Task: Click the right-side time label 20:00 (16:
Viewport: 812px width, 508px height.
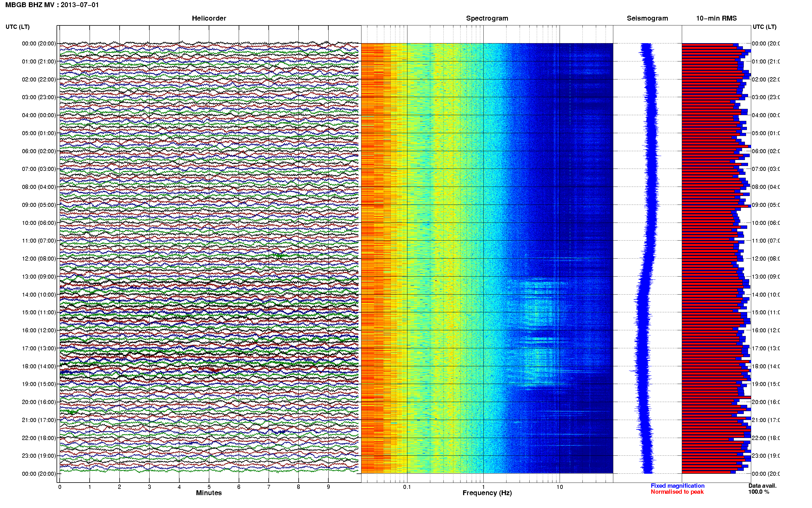Action: (766, 402)
